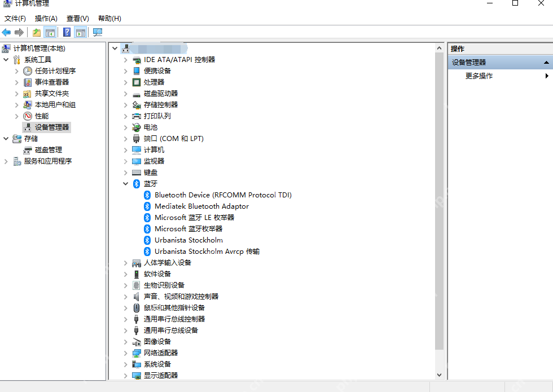The width and height of the screenshot is (553, 392).
Task: Select the Urbanista Stockholm Bluetooth device
Action: click(x=188, y=240)
